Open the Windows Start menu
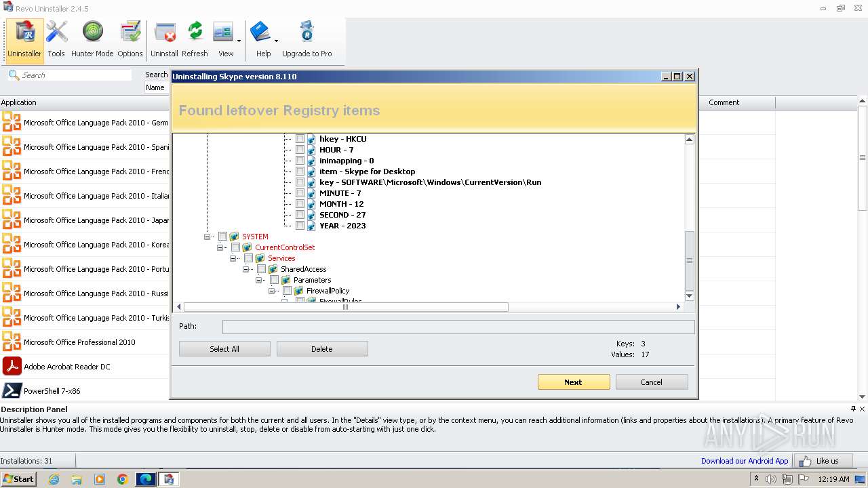This screenshot has height=488, width=868. tap(18, 479)
